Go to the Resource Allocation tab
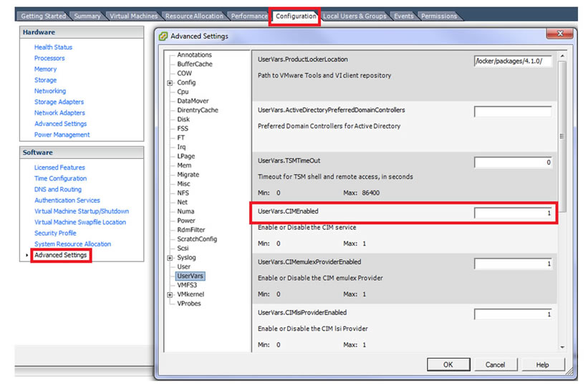 (x=194, y=16)
